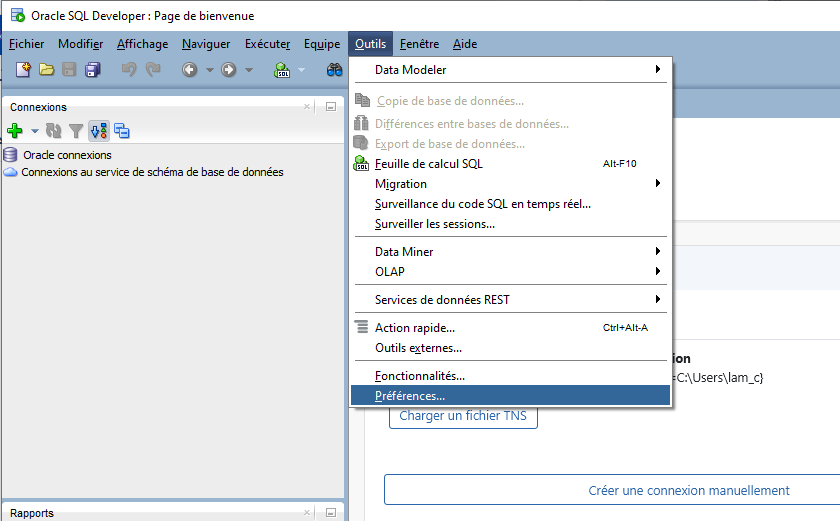
Task: Click the funnel filter icon in Connexions
Action: [x=76, y=131]
